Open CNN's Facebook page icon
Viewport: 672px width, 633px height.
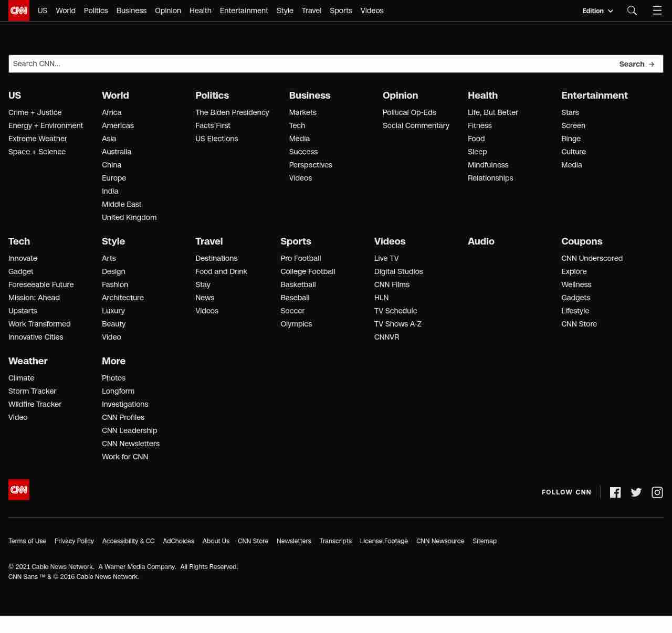click(x=615, y=492)
